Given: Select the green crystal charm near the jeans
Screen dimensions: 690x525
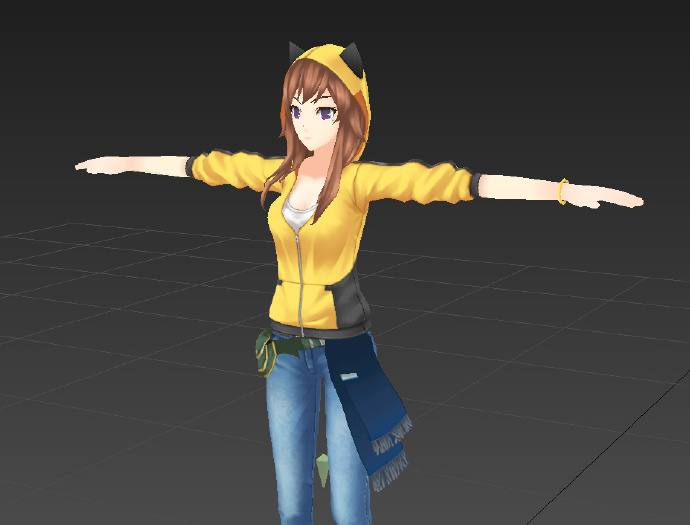Looking at the screenshot, I should 324,464.
